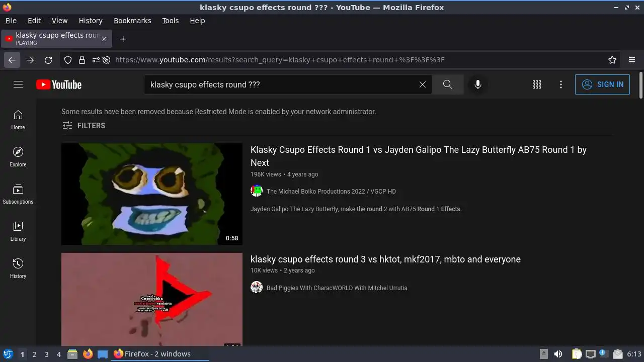The width and height of the screenshot is (644, 362).
Task: Go back with Firefox back arrow
Action: pos(12,60)
